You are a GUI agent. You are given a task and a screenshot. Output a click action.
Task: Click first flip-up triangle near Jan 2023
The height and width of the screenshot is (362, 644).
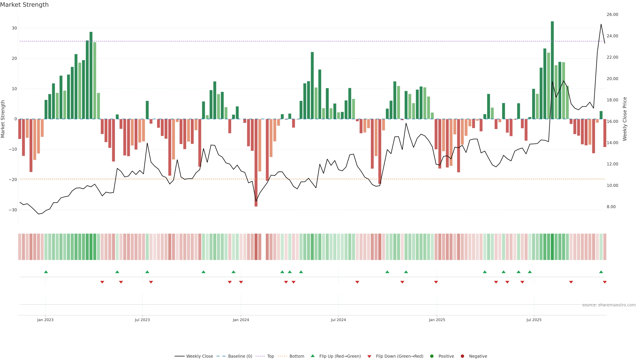[46, 272]
